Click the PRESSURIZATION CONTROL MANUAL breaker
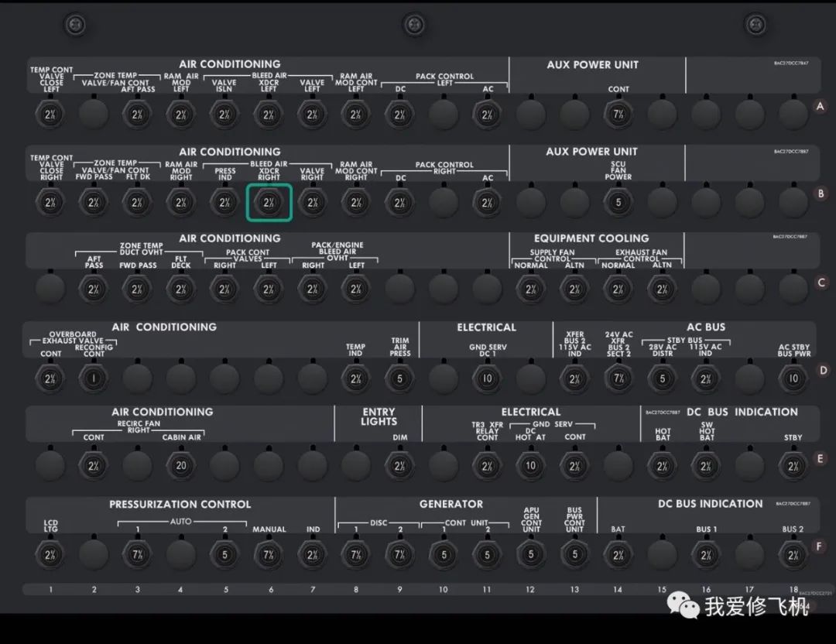The image size is (836, 644). pyautogui.click(x=269, y=554)
